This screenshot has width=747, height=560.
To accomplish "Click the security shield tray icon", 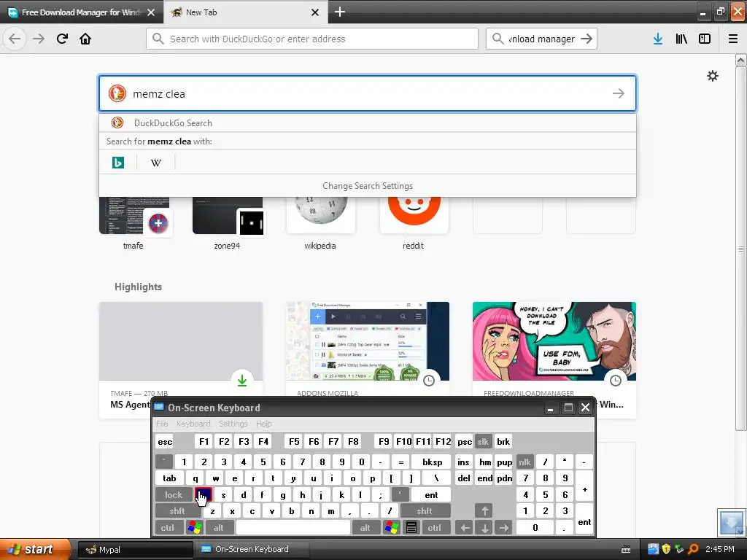I will 666,549.
